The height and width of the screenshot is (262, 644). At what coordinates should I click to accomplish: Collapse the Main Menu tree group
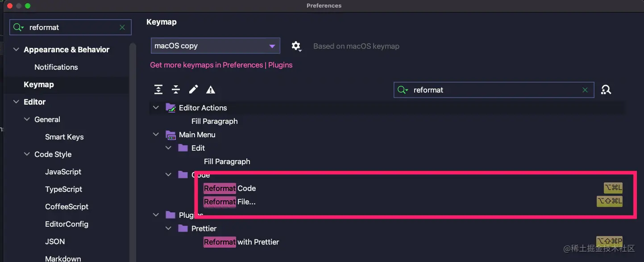(x=156, y=135)
